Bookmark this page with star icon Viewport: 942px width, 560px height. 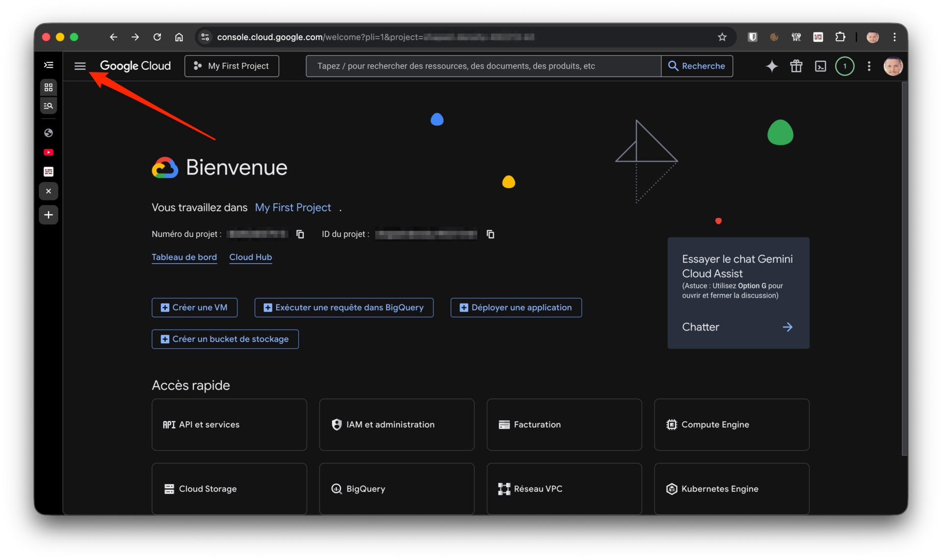click(x=722, y=37)
